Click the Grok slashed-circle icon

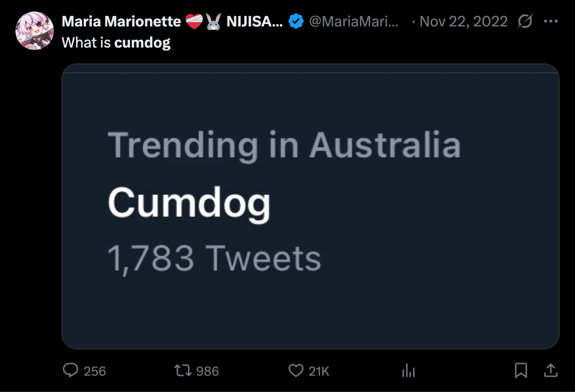click(x=525, y=22)
